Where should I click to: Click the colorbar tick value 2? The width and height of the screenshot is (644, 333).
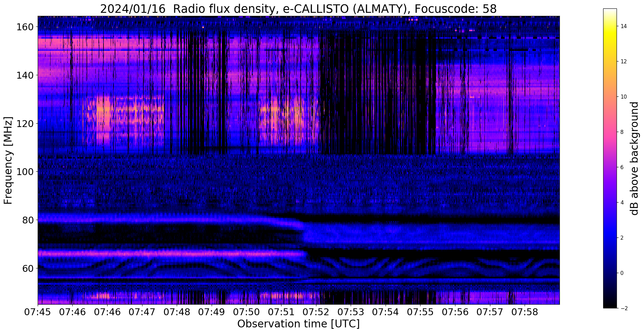[622, 238]
